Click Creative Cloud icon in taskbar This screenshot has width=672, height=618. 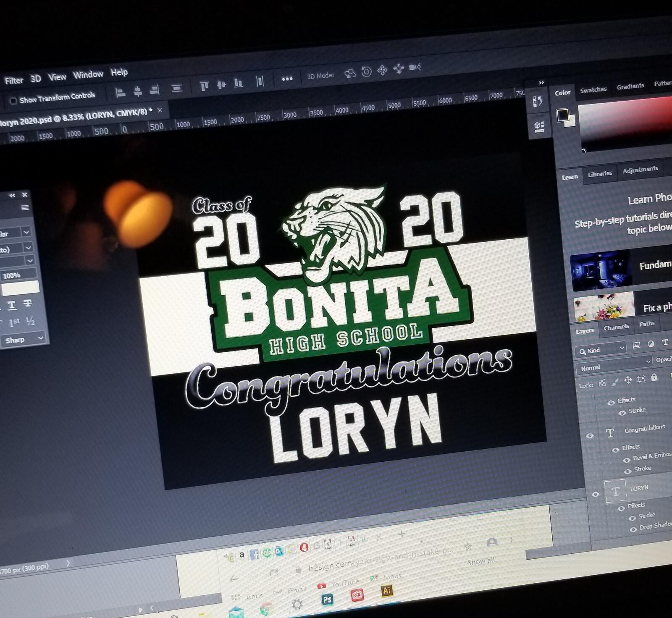coord(357,595)
